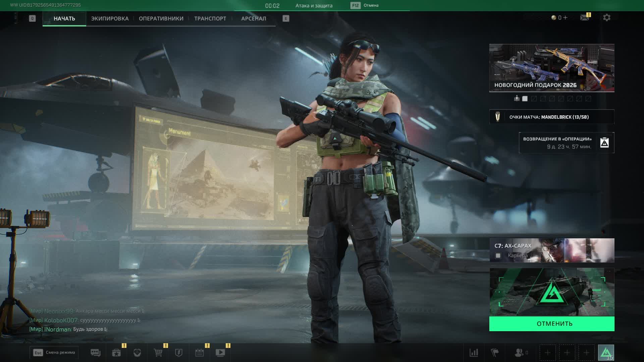This screenshot has height=362, width=644.
Task: Select second banner page indicator square
Action: [534, 99]
